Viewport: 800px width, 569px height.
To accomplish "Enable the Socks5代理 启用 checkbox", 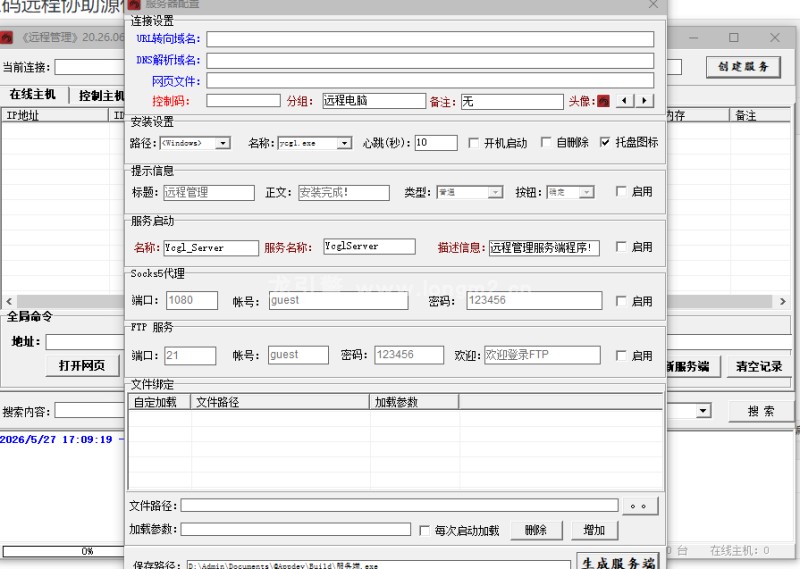I will pyautogui.click(x=621, y=301).
